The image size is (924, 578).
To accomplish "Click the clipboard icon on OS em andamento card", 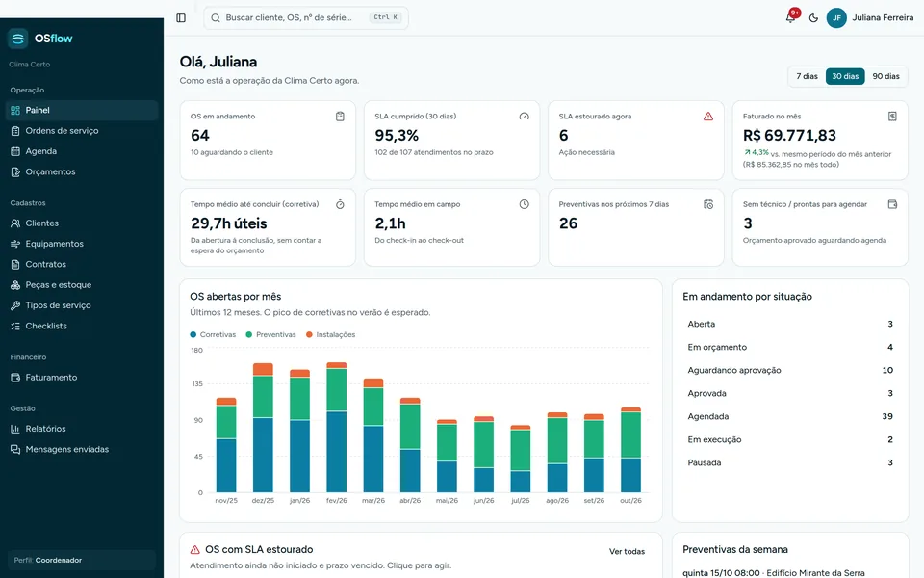I will [340, 117].
